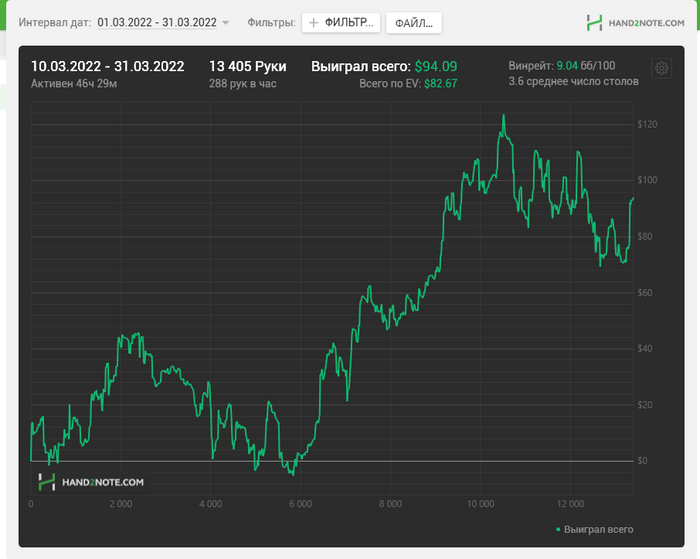Click the 288 рук в час text
The height and width of the screenshot is (559, 700).
tap(242, 83)
